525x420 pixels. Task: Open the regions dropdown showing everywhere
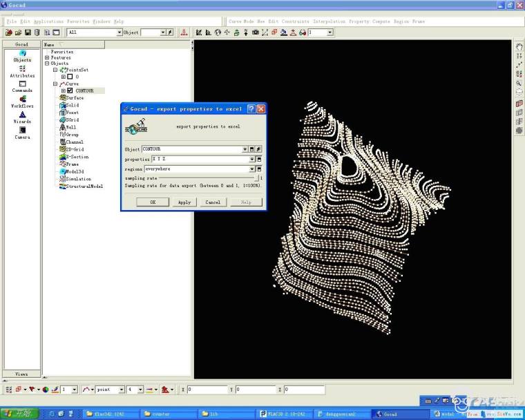251,169
